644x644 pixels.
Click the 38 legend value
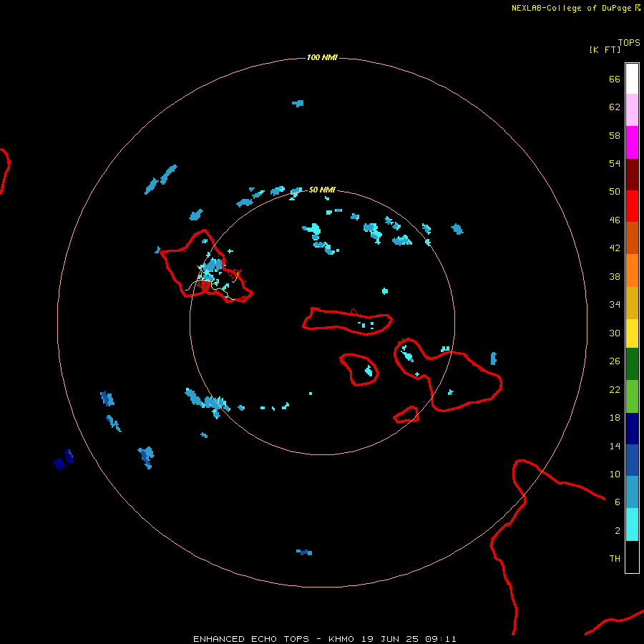click(615, 276)
